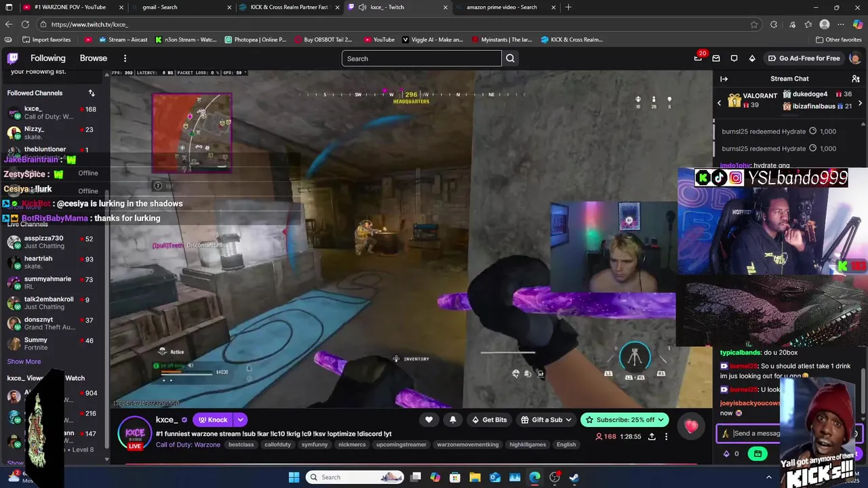The width and height of the screenshot is (868, 488).
Task: Follow kxce_ with the heart button
Action: click(x=429, y=420)
